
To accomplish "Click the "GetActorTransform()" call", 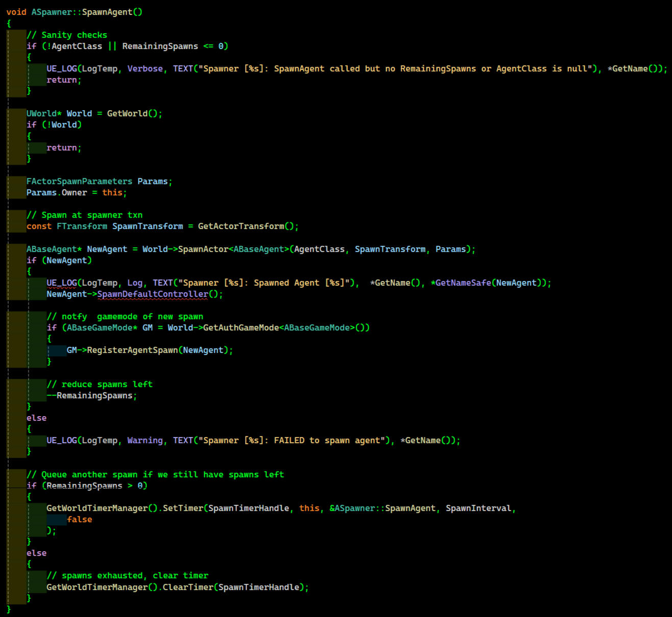I will (x=246, y=226).
